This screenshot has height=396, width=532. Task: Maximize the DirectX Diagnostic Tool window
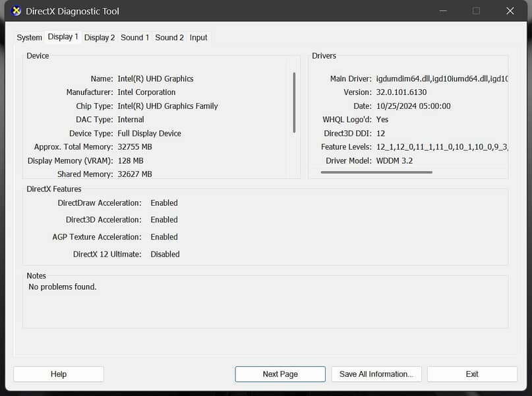(x=476, y=11)
